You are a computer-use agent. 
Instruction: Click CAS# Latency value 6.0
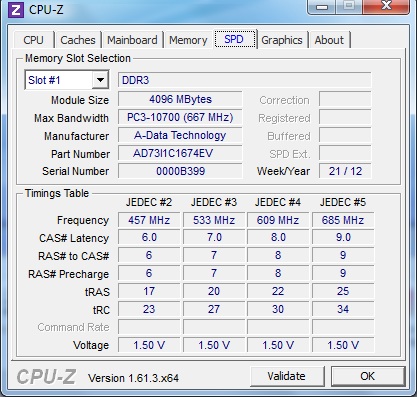(149, 238)
